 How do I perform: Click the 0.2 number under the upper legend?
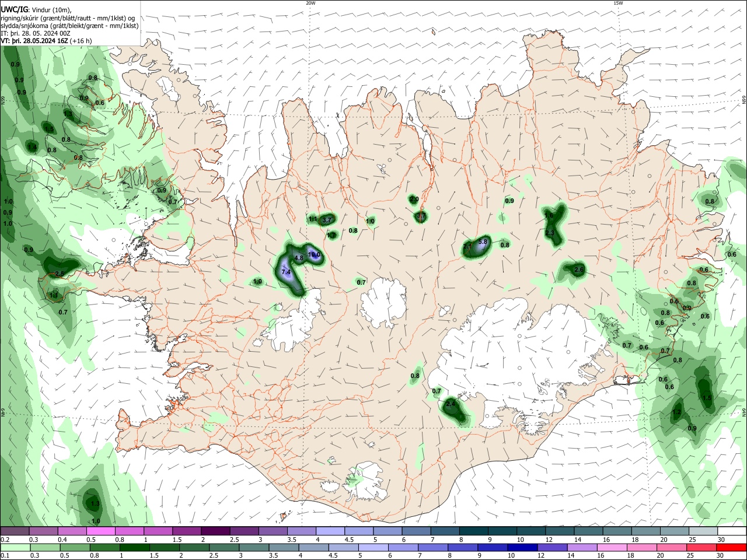click(x=4, y=540)
